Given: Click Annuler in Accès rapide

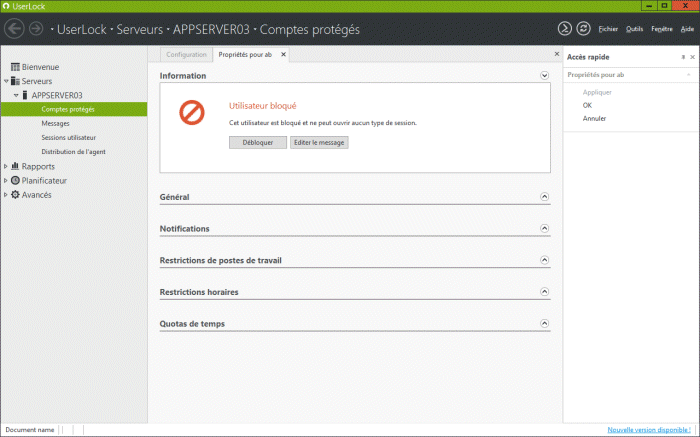Looking at the screenshot, I should pos(594,118).
